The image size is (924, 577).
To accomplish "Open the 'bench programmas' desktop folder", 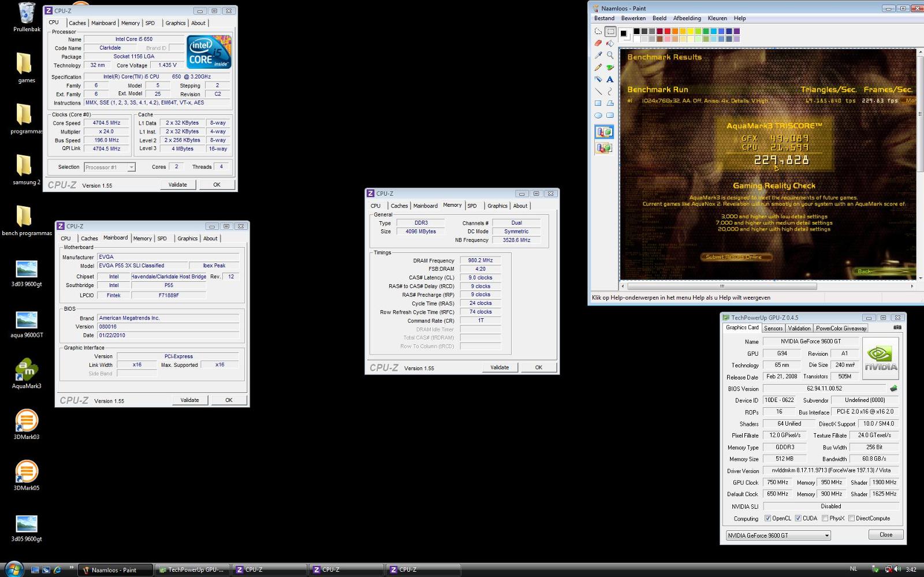I will click(x=27, y=221).
